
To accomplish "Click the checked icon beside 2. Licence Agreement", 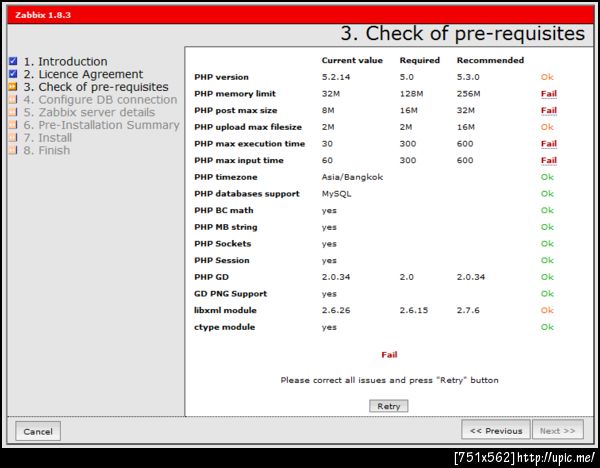I will [13, 73].
